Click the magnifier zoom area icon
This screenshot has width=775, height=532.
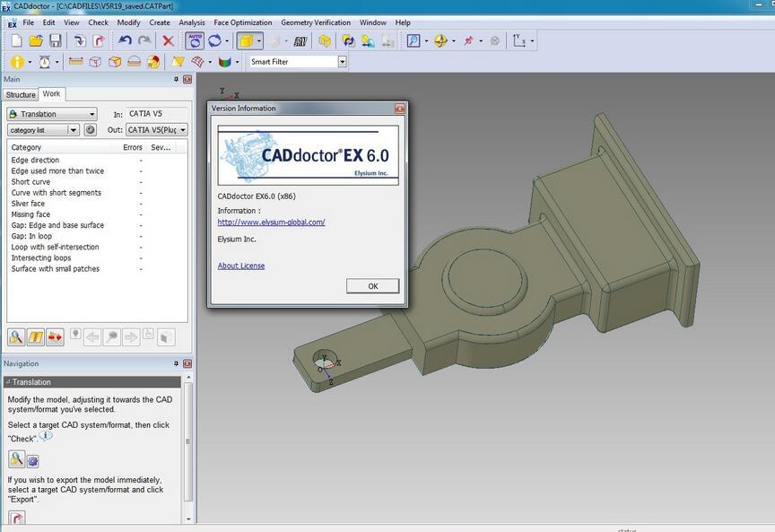pos(414,41)
